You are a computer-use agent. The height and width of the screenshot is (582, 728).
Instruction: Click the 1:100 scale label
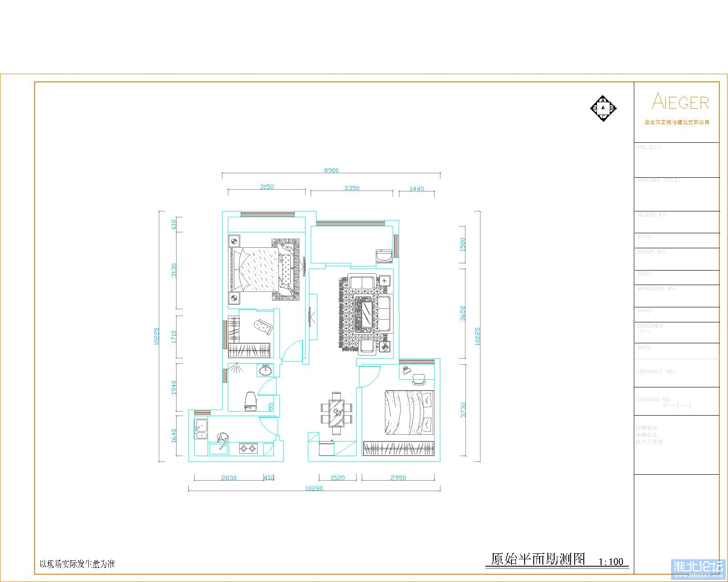tap(611, 562)
